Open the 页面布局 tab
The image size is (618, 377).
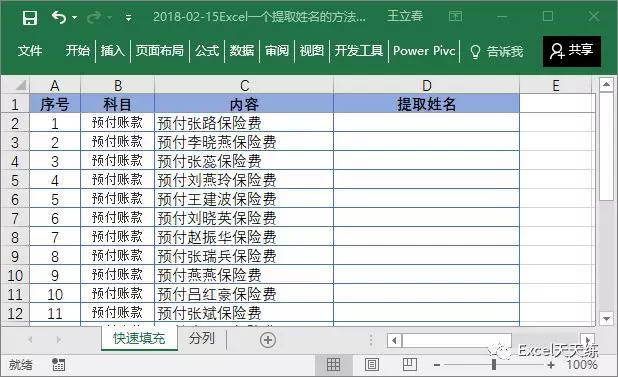tap(160, 50)
